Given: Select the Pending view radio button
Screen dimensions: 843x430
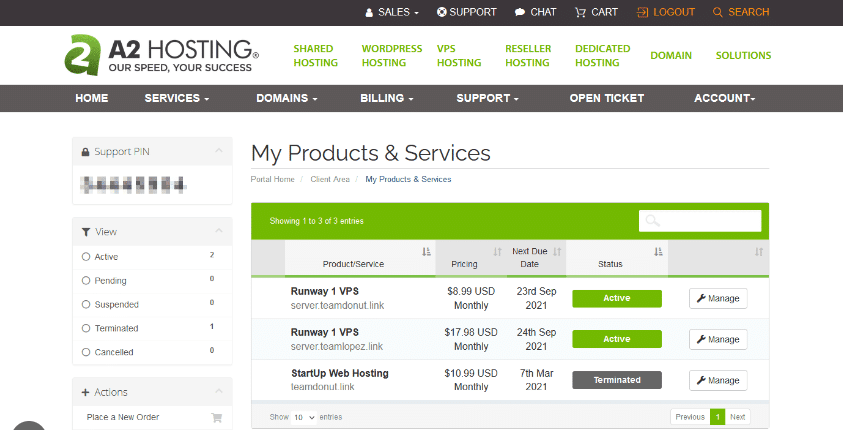Looking at the screenshot, I should [x=85, y=281].
